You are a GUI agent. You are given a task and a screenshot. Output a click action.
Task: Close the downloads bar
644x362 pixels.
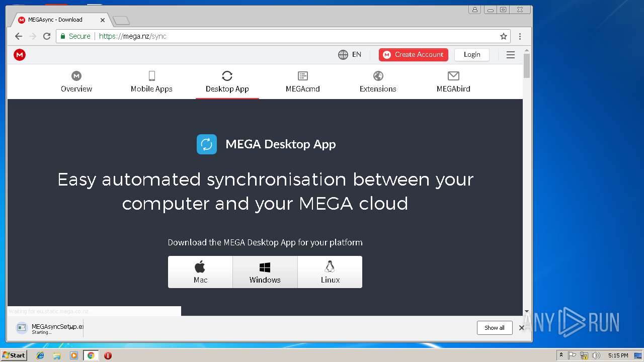(x=522, y=328)
